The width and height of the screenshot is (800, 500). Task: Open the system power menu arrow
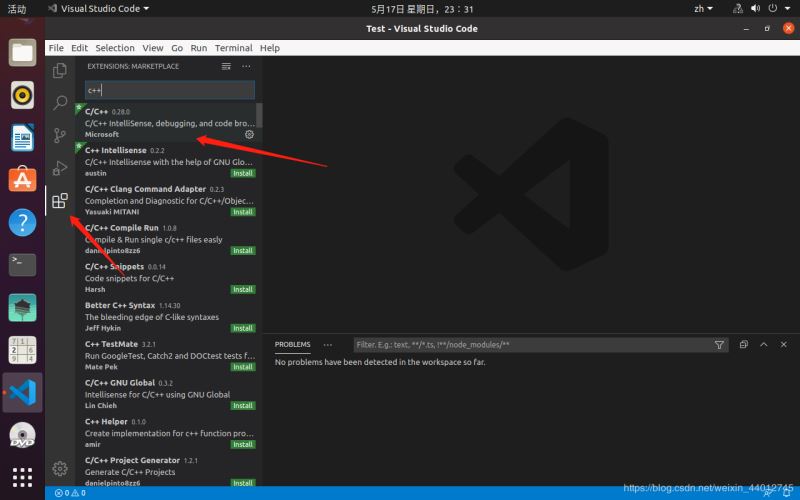click(x=787, y=9)
